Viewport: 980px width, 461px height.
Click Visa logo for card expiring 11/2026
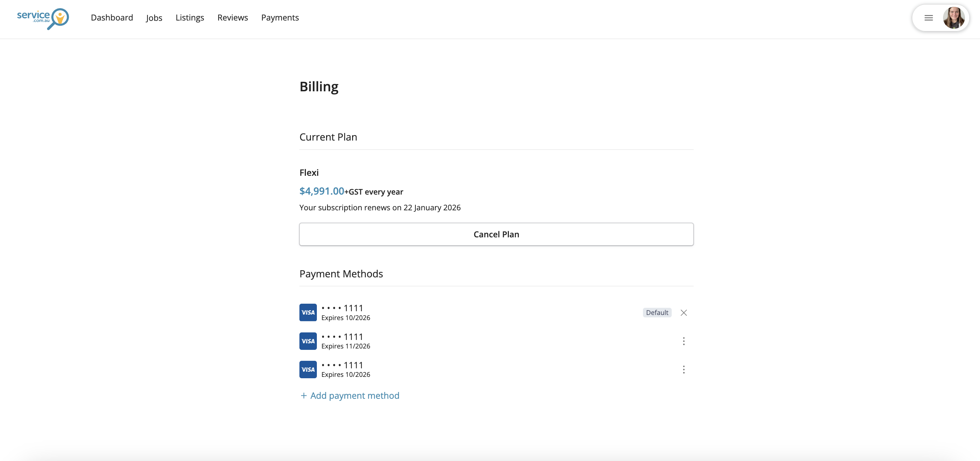[x=308, y=341]
